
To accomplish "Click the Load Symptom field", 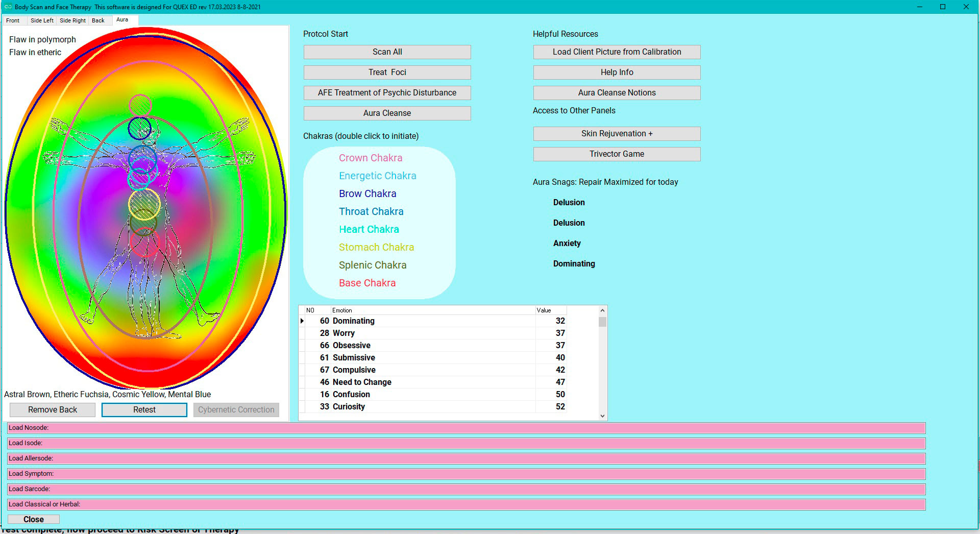I will coord(467,474).
